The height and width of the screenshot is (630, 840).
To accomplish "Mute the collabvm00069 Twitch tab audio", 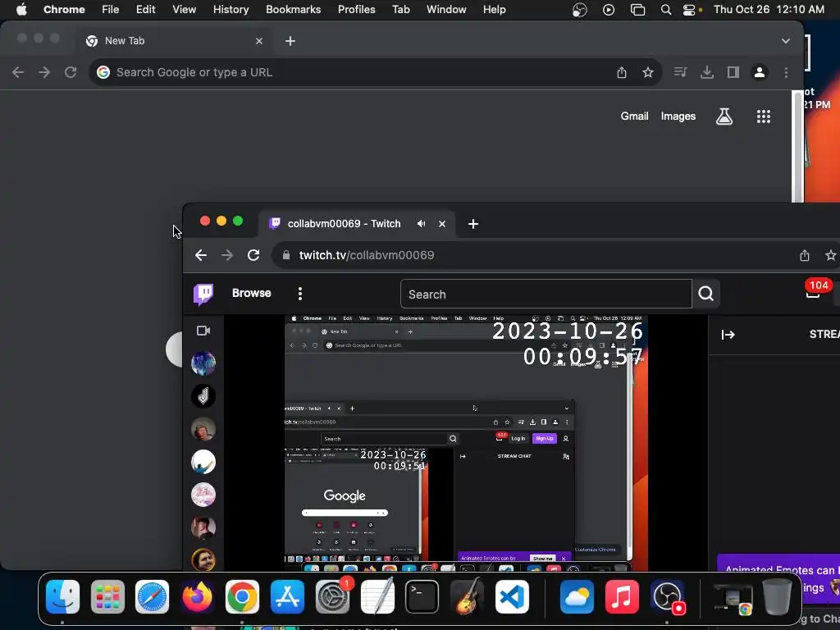I will pyautogui.click(x=422, y=224).
